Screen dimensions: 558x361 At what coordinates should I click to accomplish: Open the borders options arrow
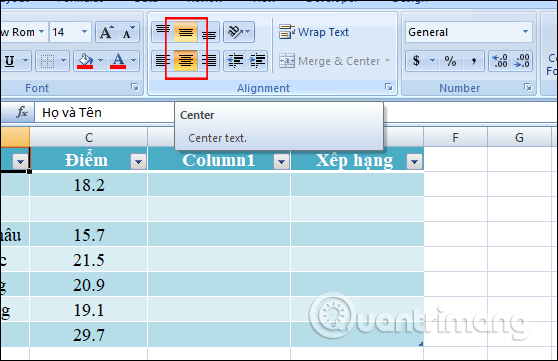pos(63,61)
